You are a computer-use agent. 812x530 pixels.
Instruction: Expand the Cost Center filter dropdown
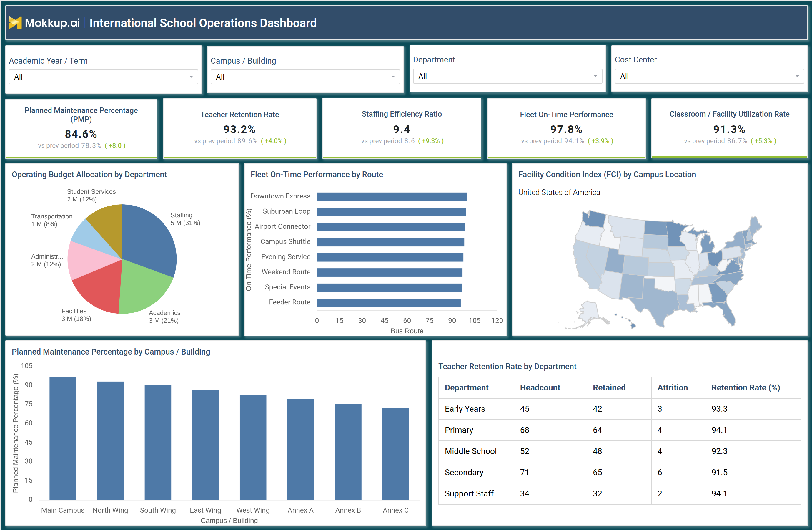tap(709, 76)
